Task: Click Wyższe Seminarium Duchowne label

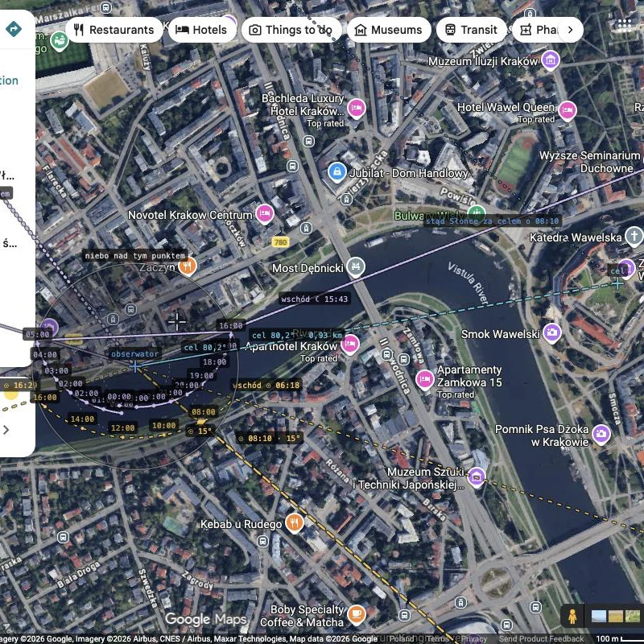Action: click(x=589, y=162)
